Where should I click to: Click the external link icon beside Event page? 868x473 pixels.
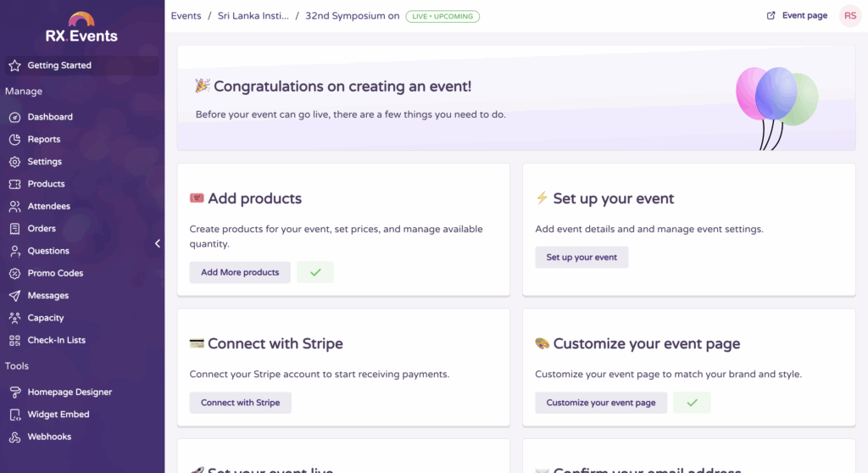click(771, 15)
